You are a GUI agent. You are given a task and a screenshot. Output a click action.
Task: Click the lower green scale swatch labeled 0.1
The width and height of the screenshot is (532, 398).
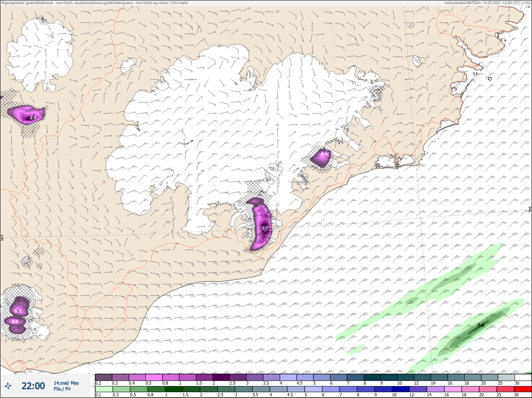coord(103,389)
